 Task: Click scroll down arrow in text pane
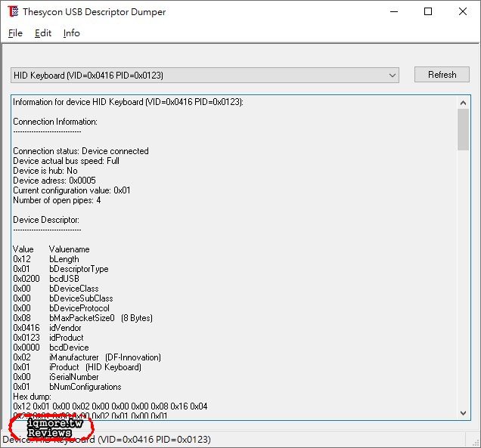click(x=463, y=413)
